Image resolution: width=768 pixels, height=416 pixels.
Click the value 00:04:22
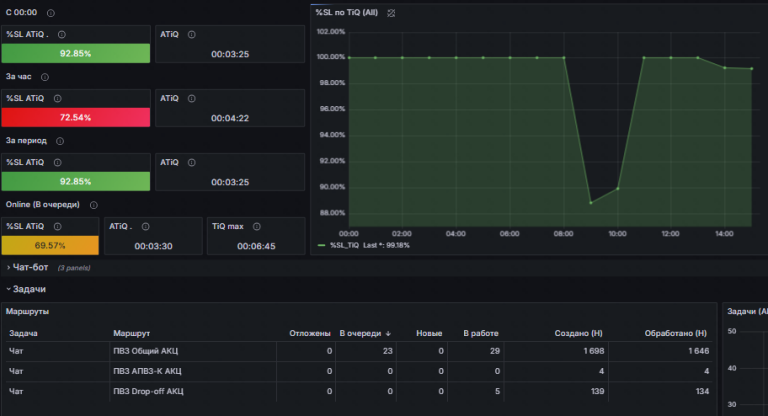click(230, 118)
